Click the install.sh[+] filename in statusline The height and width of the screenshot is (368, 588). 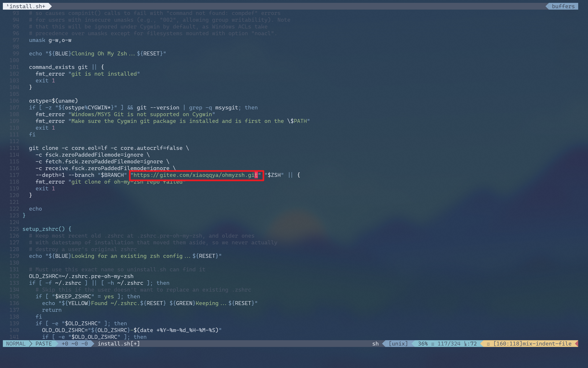pyautogui.click(x=119, y=343)
